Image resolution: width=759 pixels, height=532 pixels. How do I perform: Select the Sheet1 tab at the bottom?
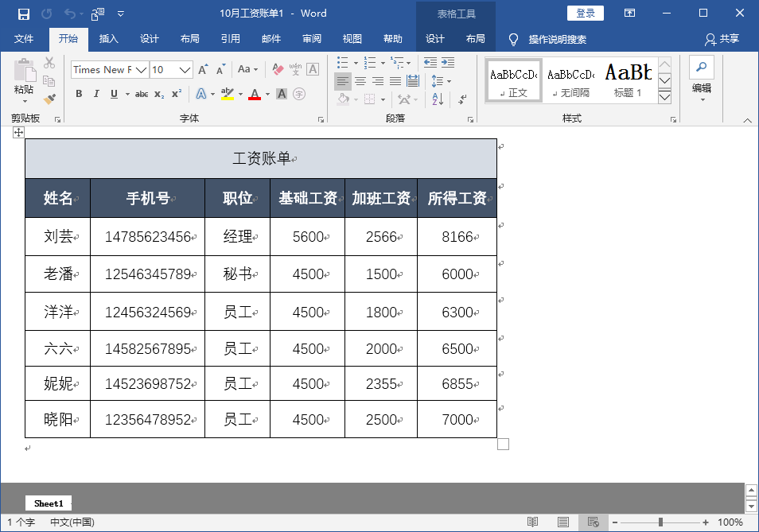pos(48,503)
